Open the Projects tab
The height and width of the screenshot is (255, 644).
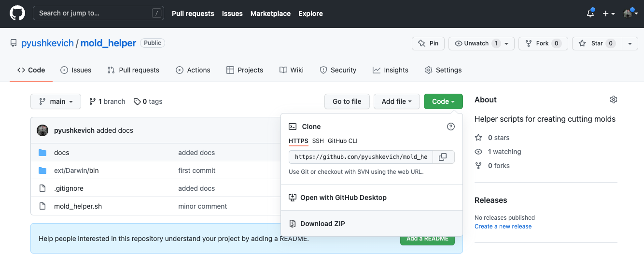click(245, 70)
